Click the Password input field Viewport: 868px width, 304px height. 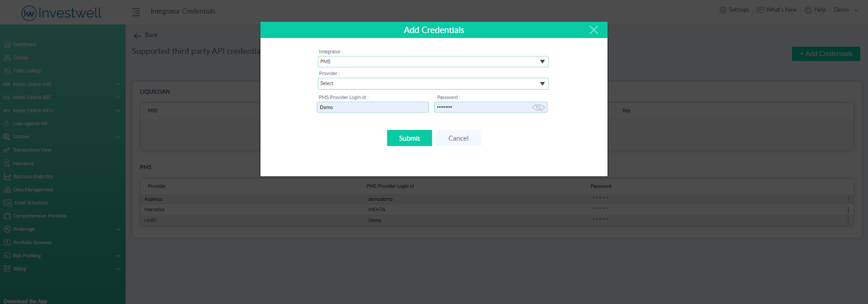coord(490,107)
